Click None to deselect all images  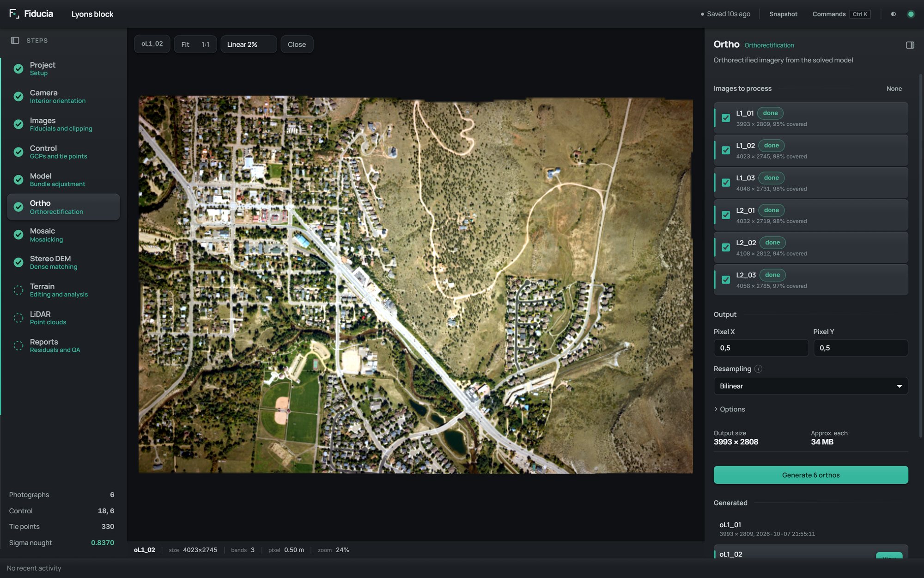pyautogui.click(x=894, y=88)
